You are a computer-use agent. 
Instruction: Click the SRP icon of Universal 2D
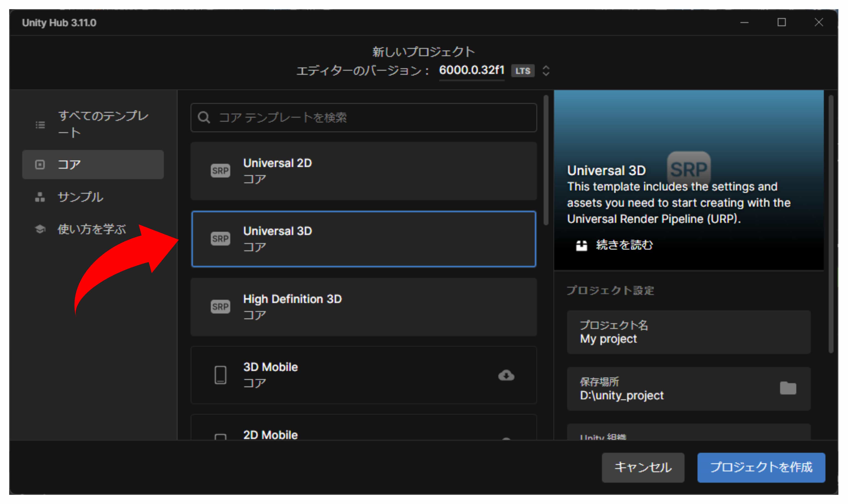point(220,170)
